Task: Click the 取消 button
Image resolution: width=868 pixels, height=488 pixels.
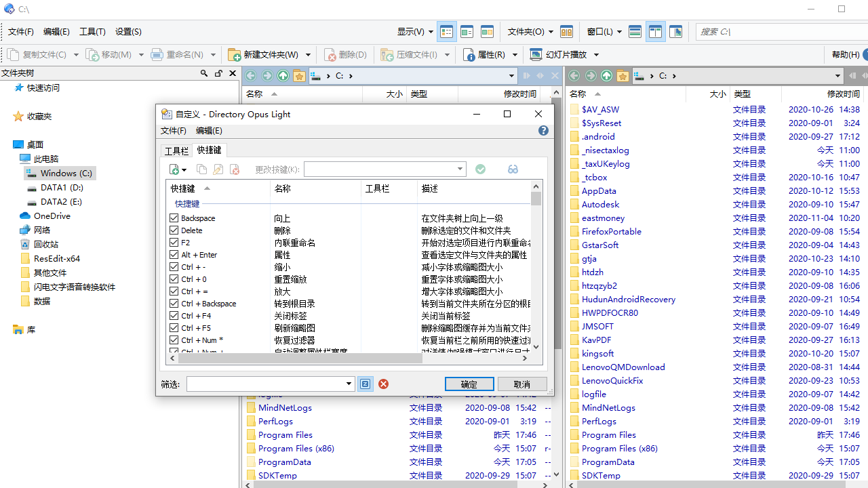Action: click(x=522, y=384)
